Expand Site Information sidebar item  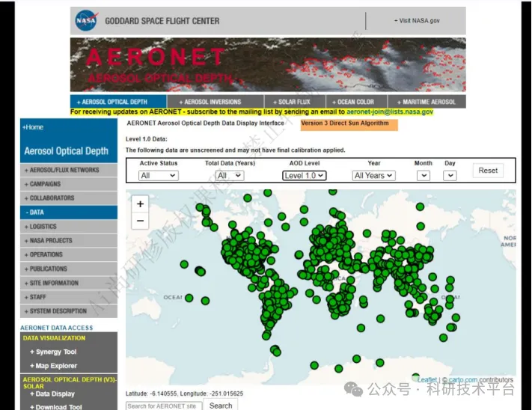coord(69,283)
